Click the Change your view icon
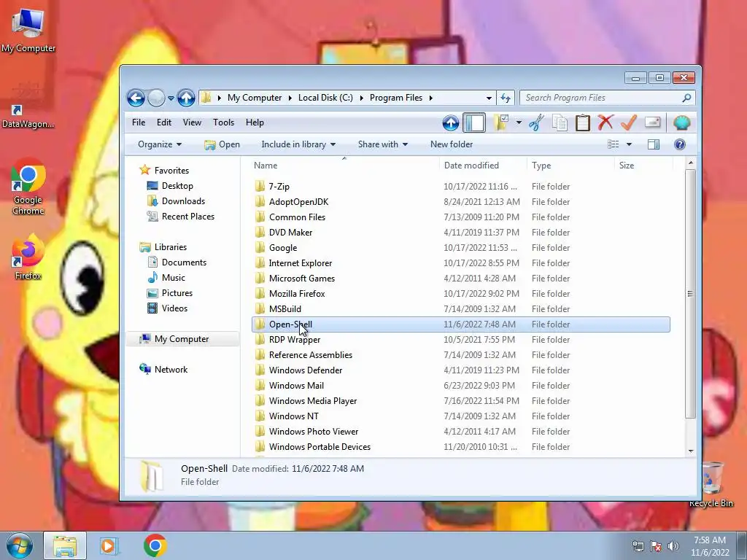The width and height of the screenshot is (747, 560). (x=613, y=144)
